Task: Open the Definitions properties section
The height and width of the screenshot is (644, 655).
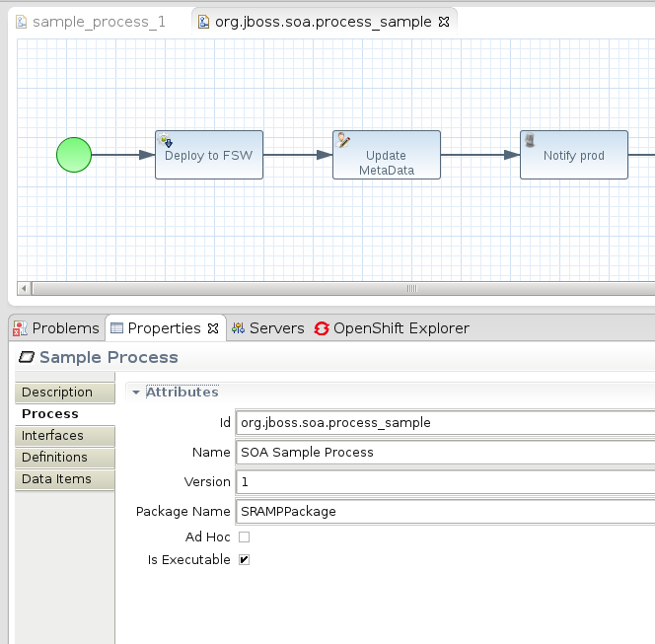Action: click(x=65, y=458)
